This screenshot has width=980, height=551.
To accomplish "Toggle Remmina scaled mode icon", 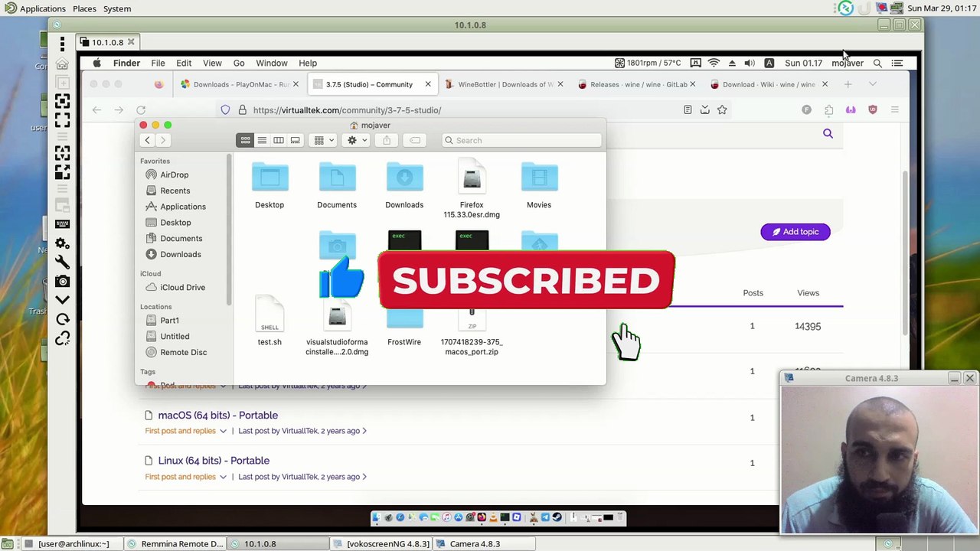I will tap(63, 171).
